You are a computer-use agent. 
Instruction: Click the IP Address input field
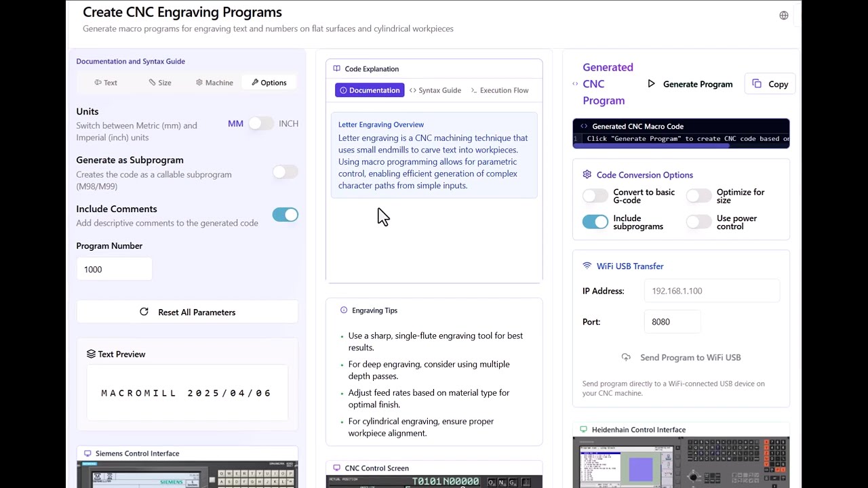(x=712, y=291)
